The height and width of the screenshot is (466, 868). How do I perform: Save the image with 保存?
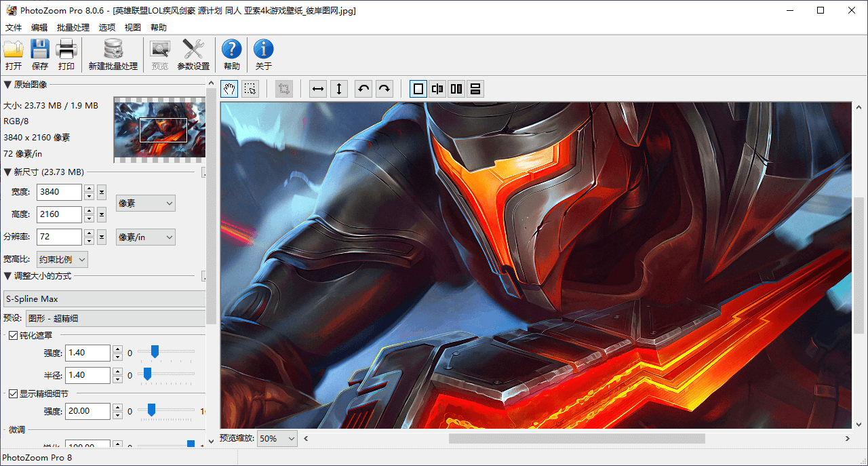pyautogui.click(x=40, y=55)
